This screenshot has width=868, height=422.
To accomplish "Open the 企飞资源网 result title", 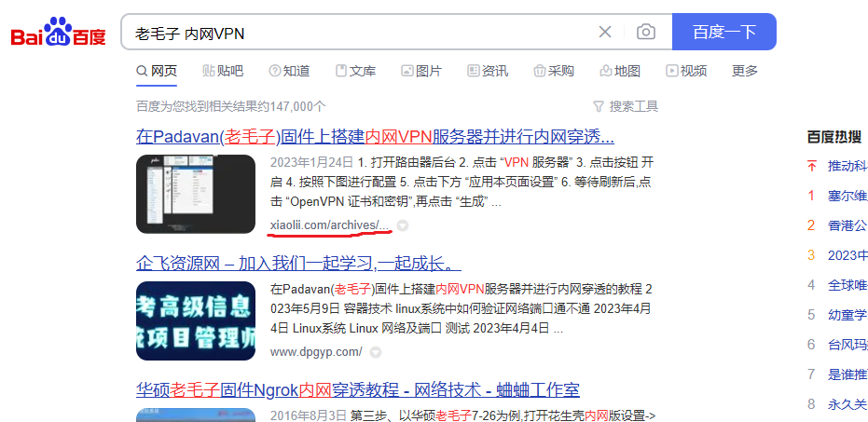I will pyautogui.click(x=299, y=264).
